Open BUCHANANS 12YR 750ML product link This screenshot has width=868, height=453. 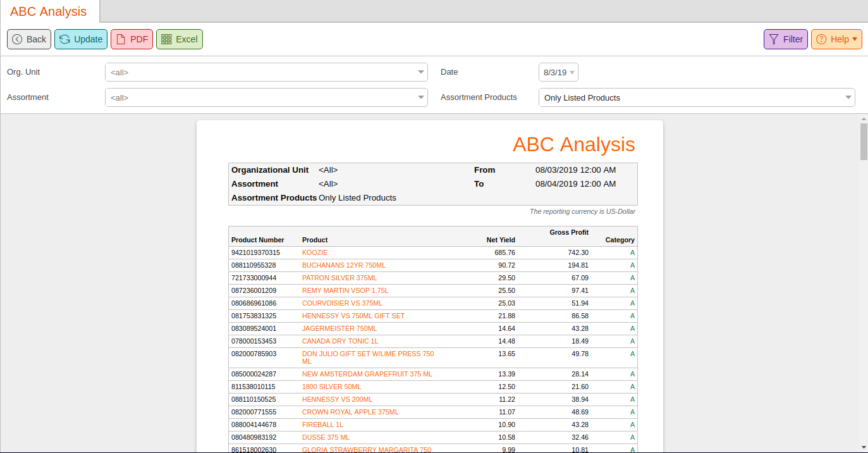click(343, 265)
